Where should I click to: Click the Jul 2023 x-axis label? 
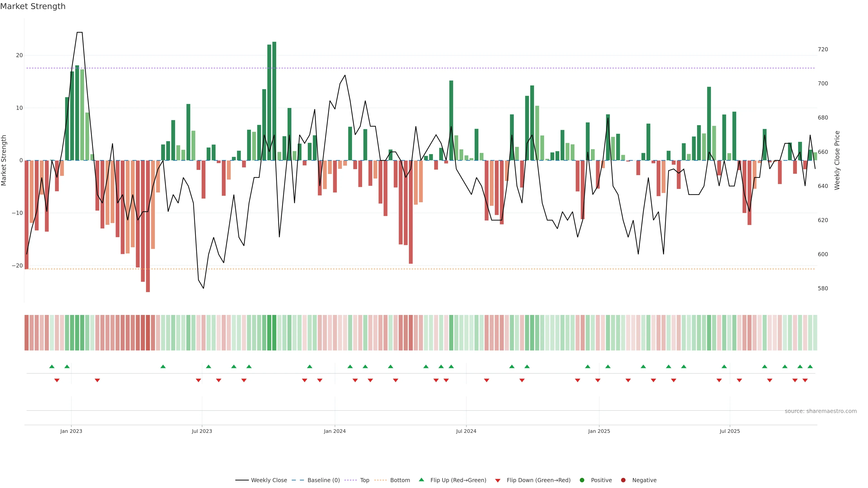click(202, 431)
